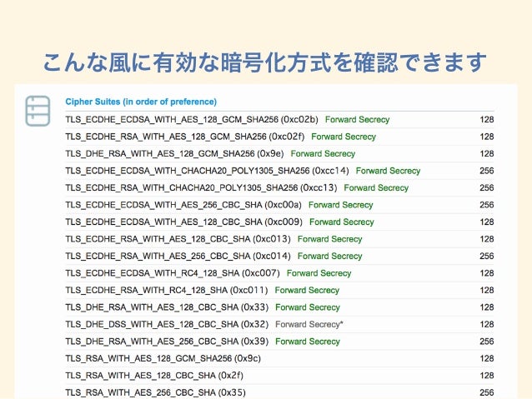Click Forward Secrecy label for 0xc014
Image resolution: width=532 pixels, height=399 pixels.
click(329, 256)
